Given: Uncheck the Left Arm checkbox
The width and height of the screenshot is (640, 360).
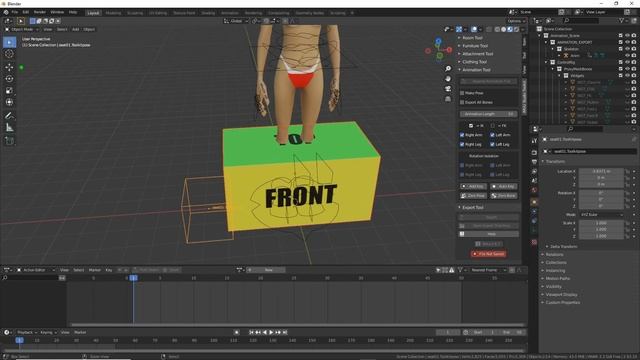Looking at the screenshot, I should click(x=492, y=135).
